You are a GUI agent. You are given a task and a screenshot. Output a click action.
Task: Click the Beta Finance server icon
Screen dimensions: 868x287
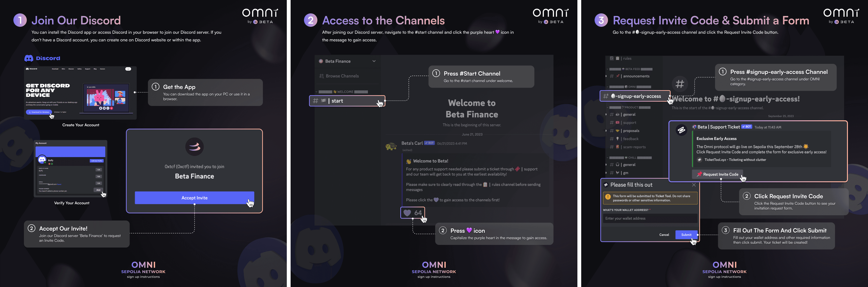(x=321, y=61)
